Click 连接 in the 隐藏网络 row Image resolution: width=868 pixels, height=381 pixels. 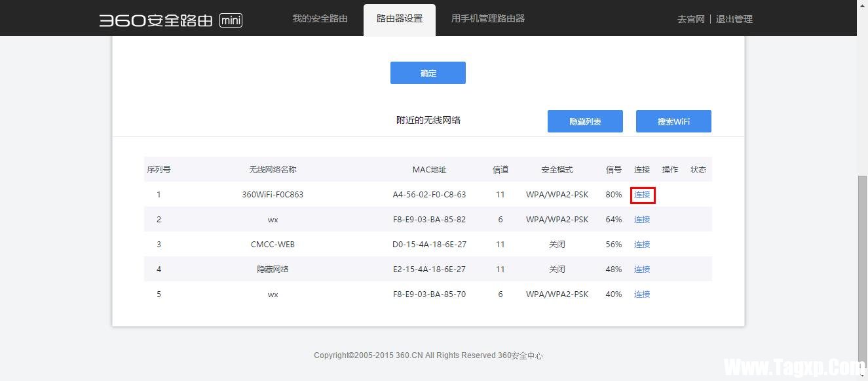[642, 270]
